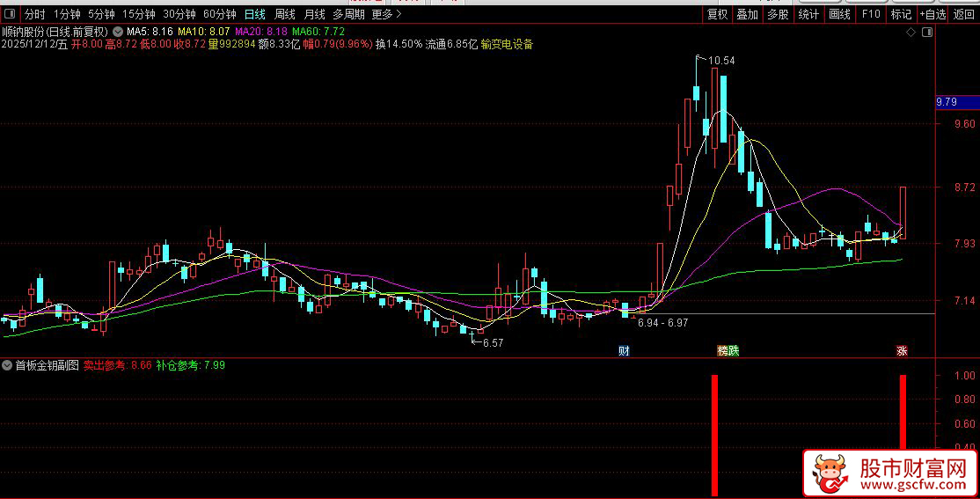Open the main chart indicator dropdown arrow
Viewport: 980px width, 499px height.
click(x=118, y=32)
